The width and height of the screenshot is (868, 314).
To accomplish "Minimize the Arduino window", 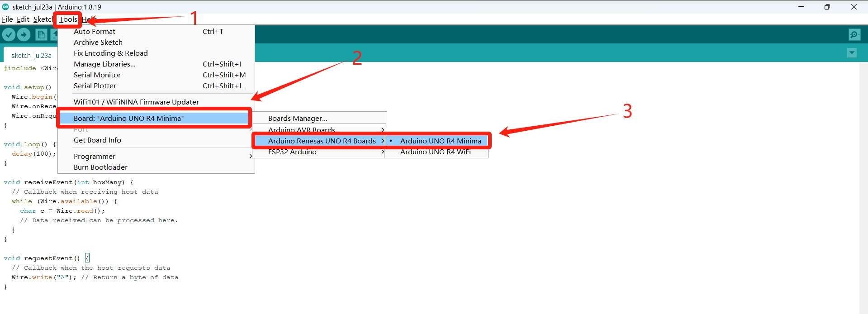I will click(x=801, y=7).
